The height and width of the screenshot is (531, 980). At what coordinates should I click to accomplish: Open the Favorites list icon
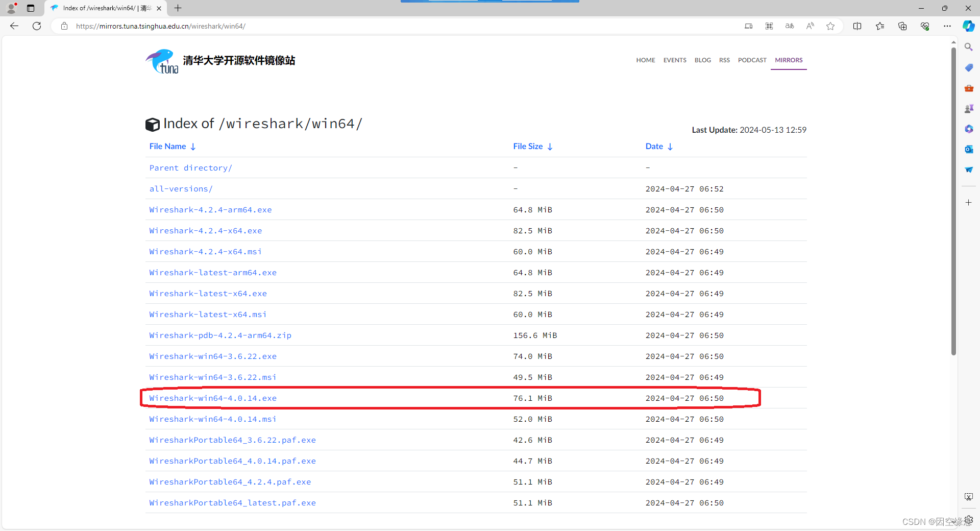tap(880, 26)
